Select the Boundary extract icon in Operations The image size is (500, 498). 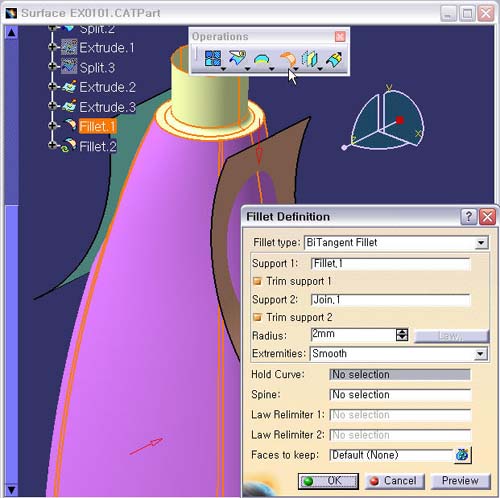(x=262, y=59)
